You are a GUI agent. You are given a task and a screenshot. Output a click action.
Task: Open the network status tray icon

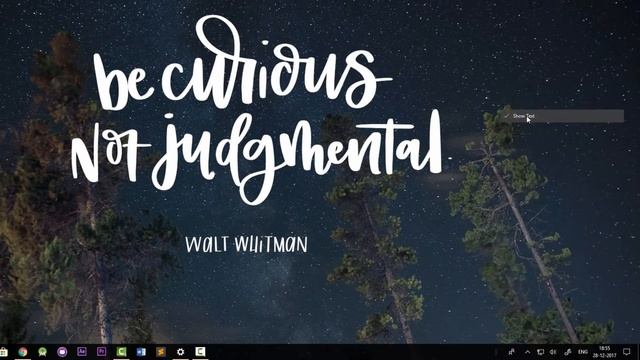[x=540, y=352]
